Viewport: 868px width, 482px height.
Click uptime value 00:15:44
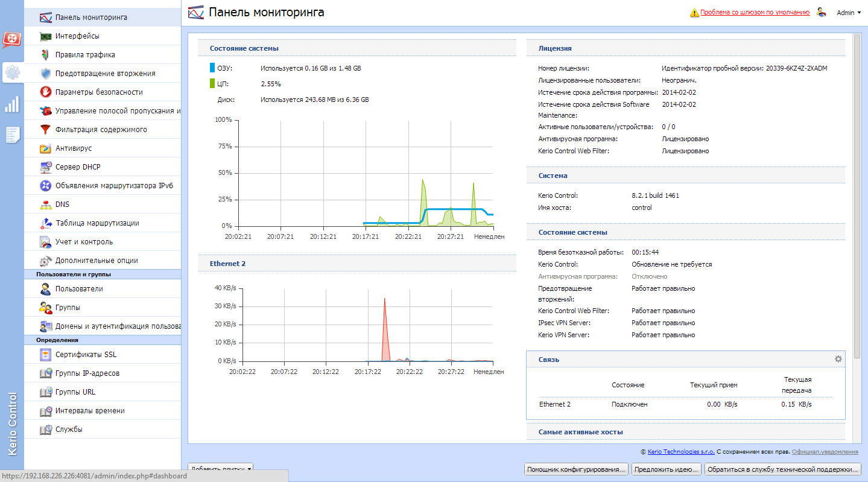point(645,252)
